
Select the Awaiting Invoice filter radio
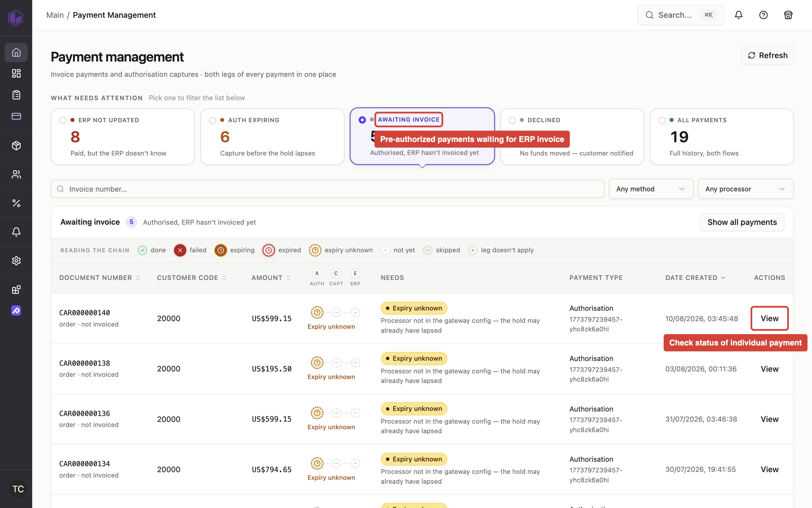pyautogui.click(x=362, y=120)
